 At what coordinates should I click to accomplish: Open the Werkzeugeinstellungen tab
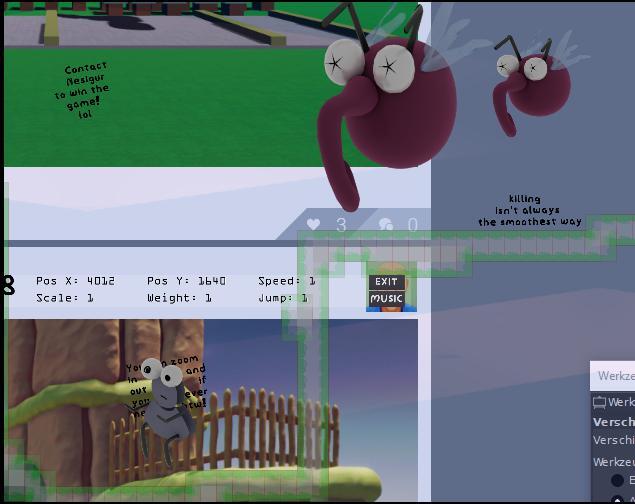tap(615, 376)
